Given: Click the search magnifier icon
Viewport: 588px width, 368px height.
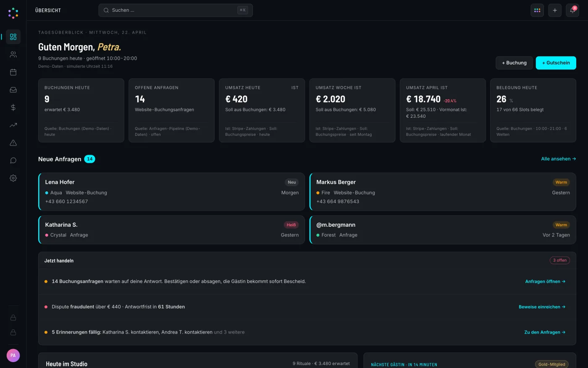Looking at the screenshot, I should click(106, 11).
